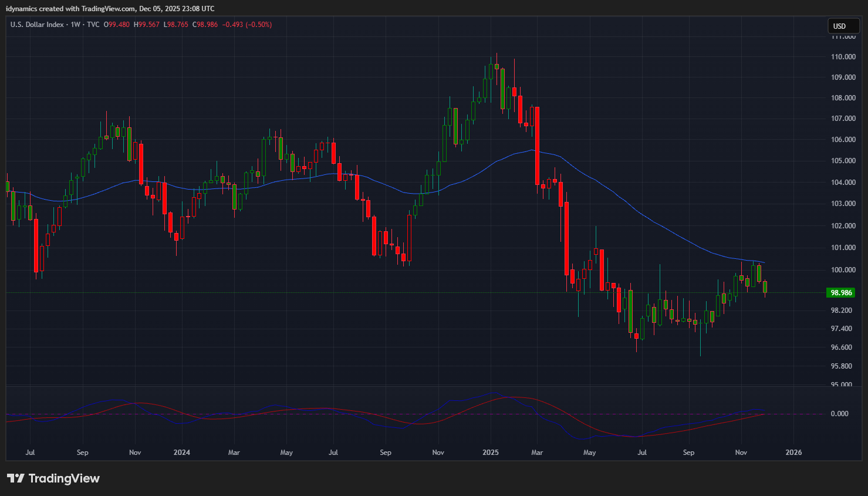Select the 1W interval label
This screenshot has width=868, height=496.
[75, 25]
